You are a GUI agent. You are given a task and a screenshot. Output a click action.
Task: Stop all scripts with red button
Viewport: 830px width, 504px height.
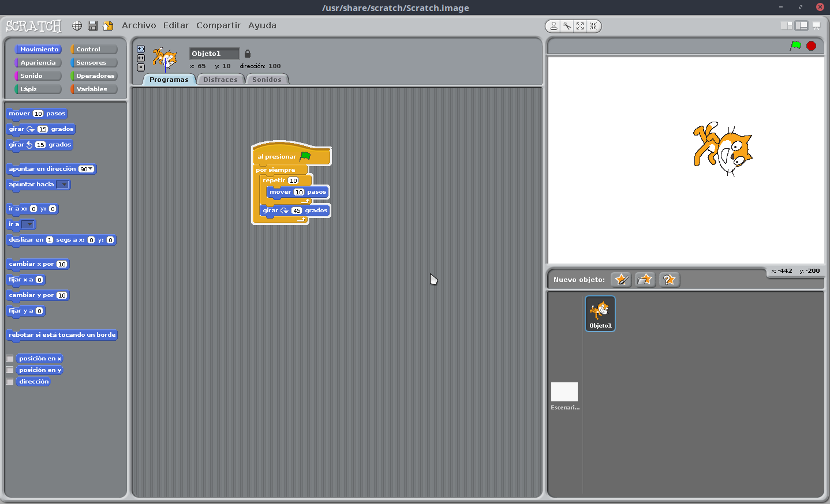pos(811,46)
